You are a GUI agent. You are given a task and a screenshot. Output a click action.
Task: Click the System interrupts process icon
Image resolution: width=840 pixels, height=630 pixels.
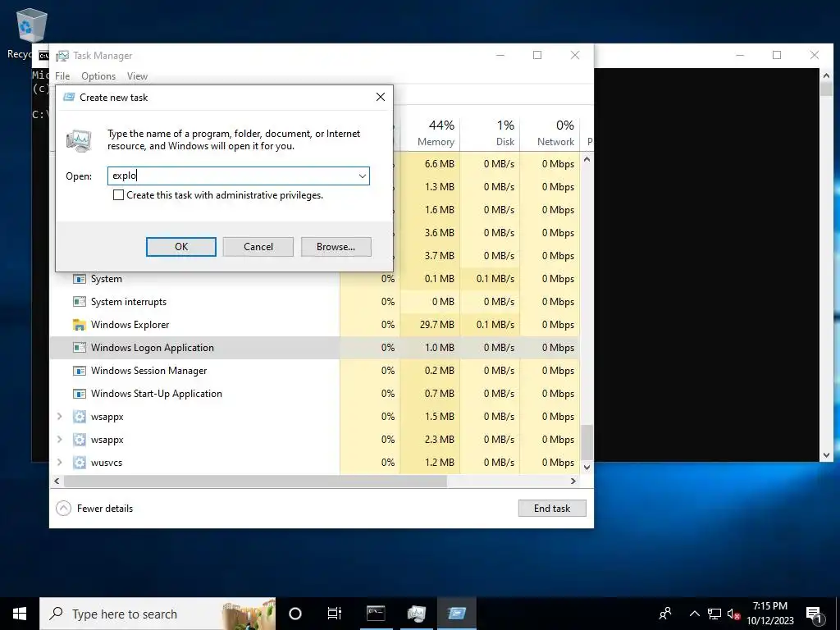click(x=80, y=302)
